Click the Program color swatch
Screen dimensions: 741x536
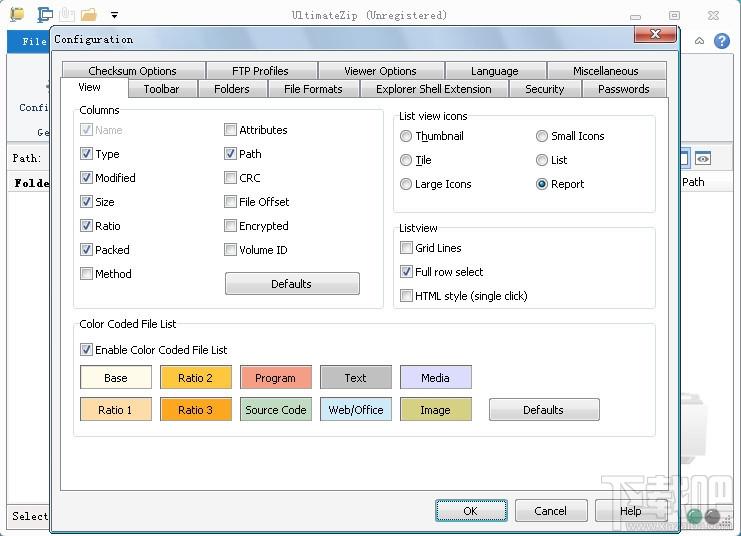(x=276, y=378)
